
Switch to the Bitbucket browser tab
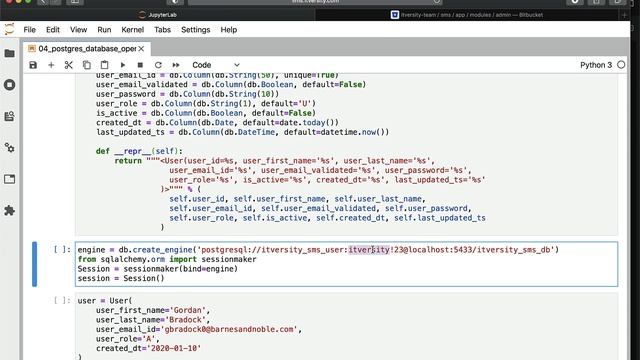467,15
